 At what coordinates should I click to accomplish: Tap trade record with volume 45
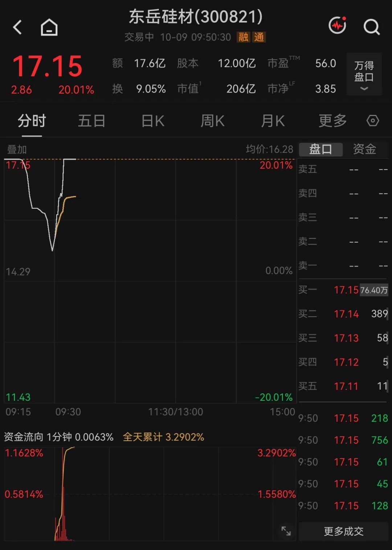343,484
